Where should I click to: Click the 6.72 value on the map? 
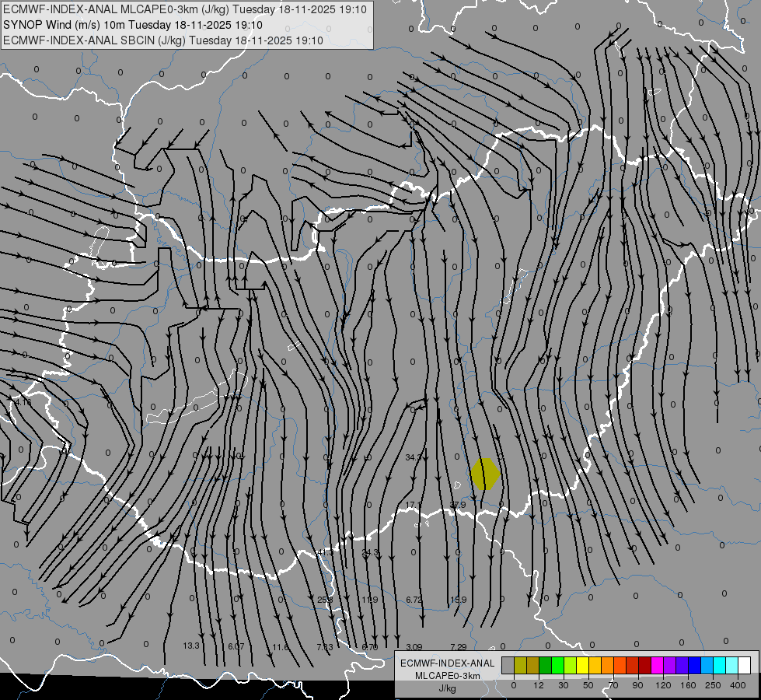[414, 600]
